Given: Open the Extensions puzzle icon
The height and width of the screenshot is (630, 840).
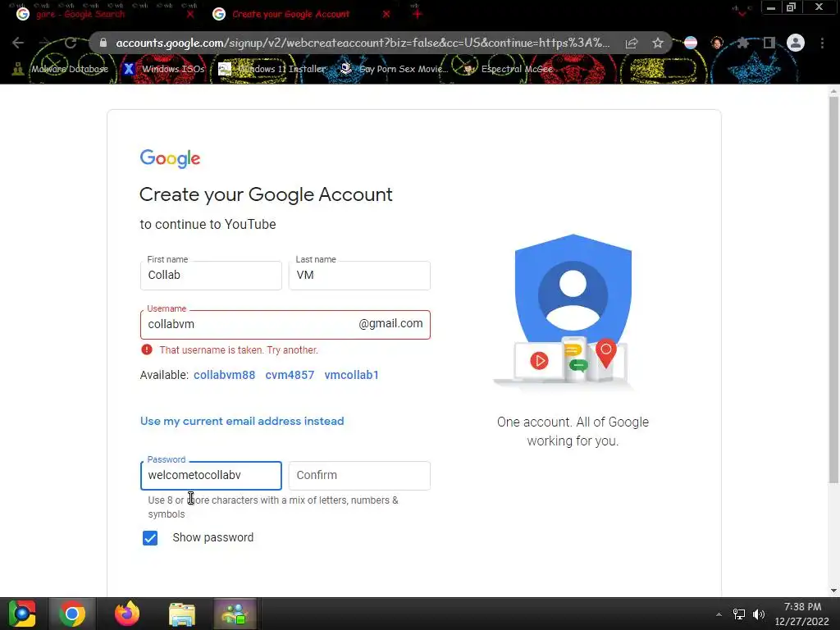Looking at the screenshot, I should tap(742, 43).
